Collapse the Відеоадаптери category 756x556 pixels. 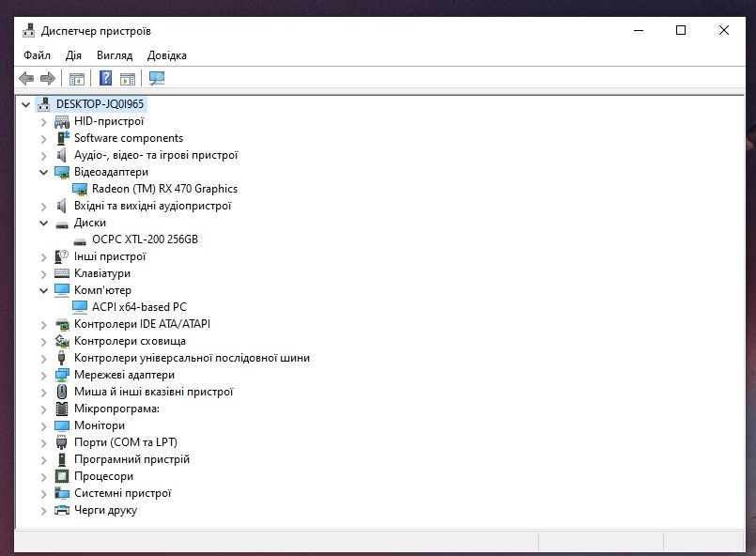(x=43, y=172)
